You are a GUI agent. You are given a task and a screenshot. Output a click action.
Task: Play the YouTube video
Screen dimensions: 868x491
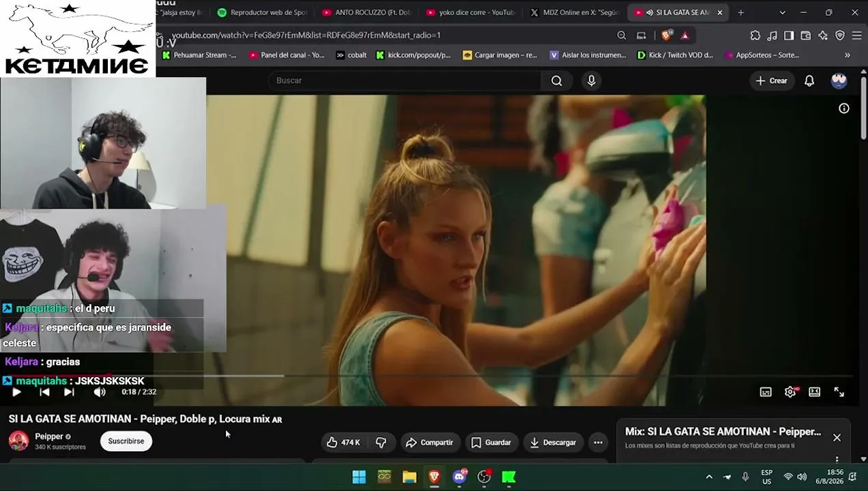pos(16,392)
